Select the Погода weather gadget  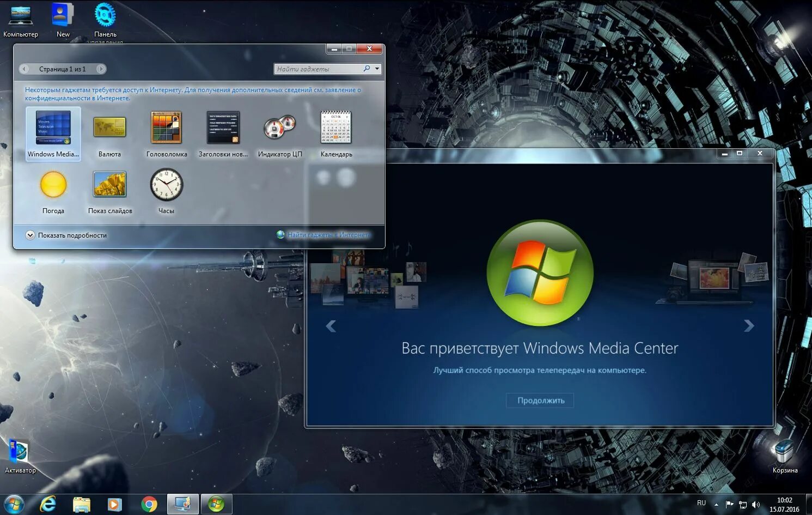(53, 191)
